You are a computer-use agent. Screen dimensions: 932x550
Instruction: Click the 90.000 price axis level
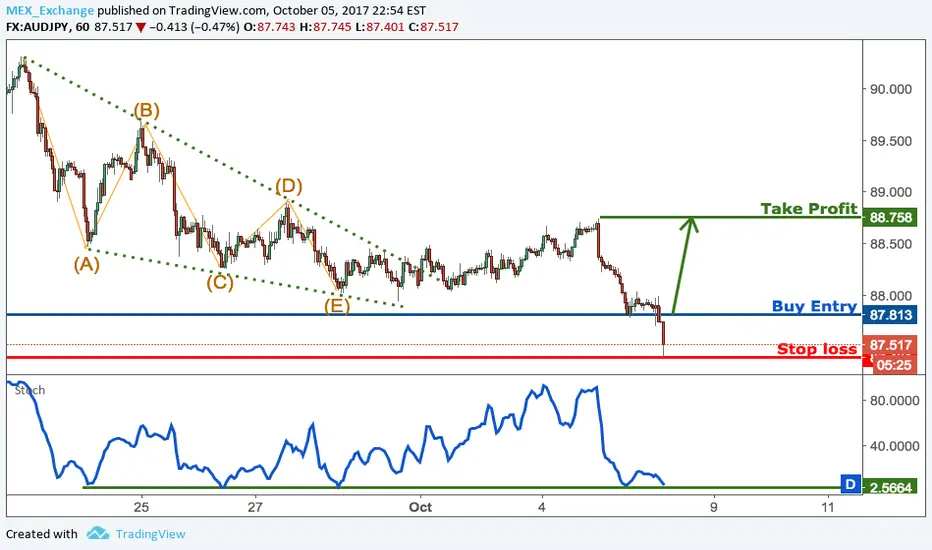pos(890,89)
